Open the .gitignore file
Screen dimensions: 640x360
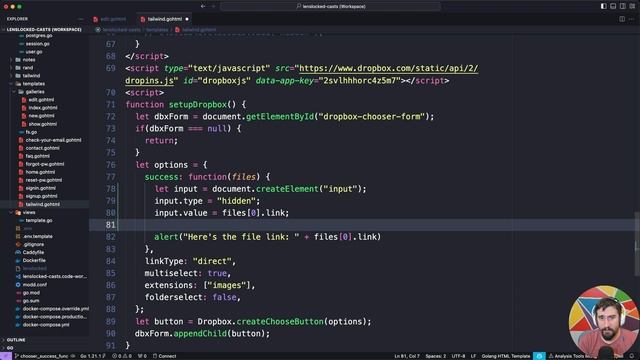[33, 244]
